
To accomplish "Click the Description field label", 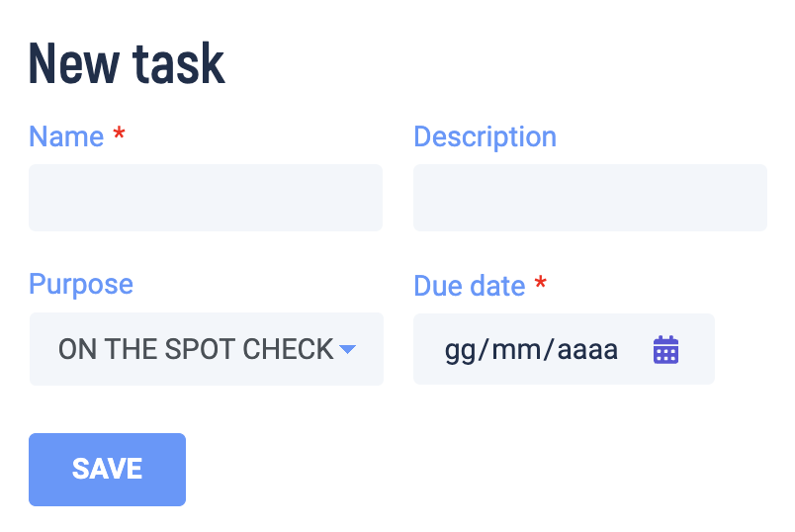I will [x=485, y=136].
